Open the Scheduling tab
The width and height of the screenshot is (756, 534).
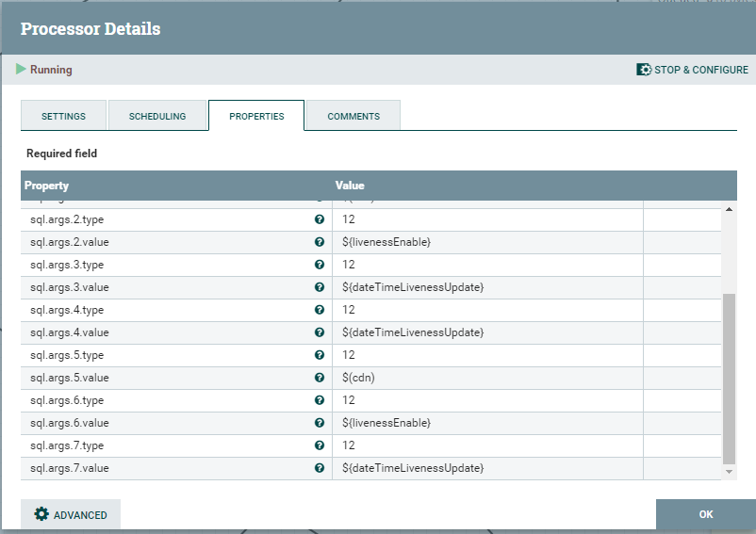[x=157, y=116]
